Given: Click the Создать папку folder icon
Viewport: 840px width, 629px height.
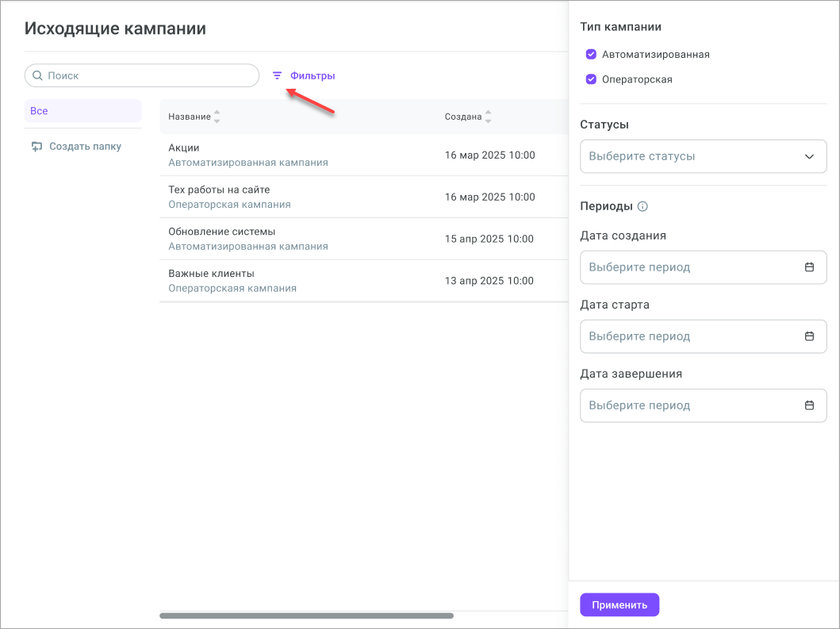Looking at the screenshot, I should pyautogui.click(x=36, y=147).
